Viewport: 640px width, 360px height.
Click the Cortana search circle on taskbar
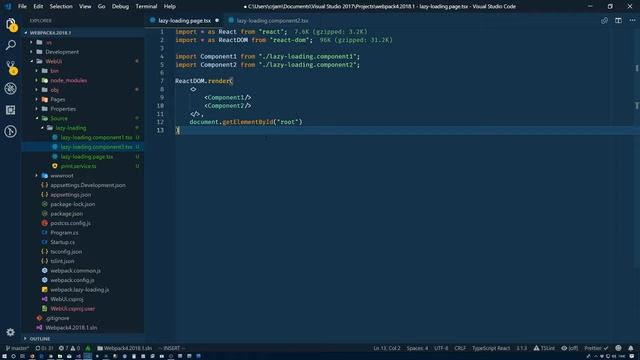[x=13, y=356]
